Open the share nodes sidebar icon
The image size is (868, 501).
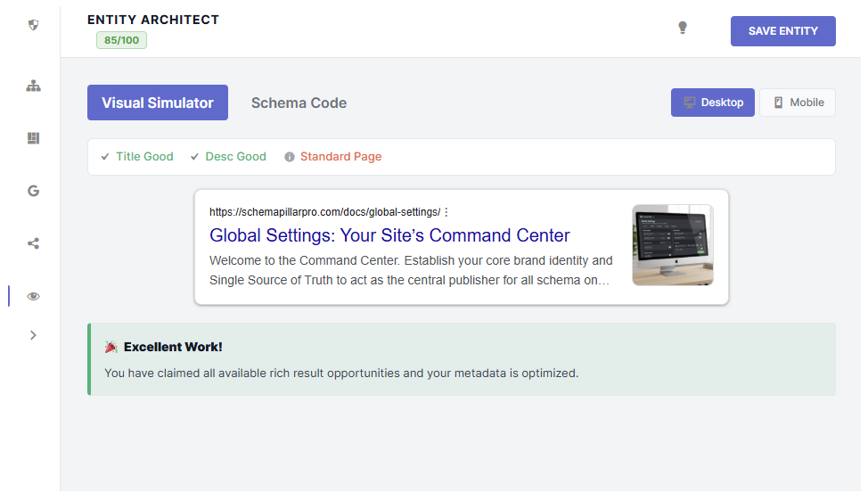click(x=33, y=243)
